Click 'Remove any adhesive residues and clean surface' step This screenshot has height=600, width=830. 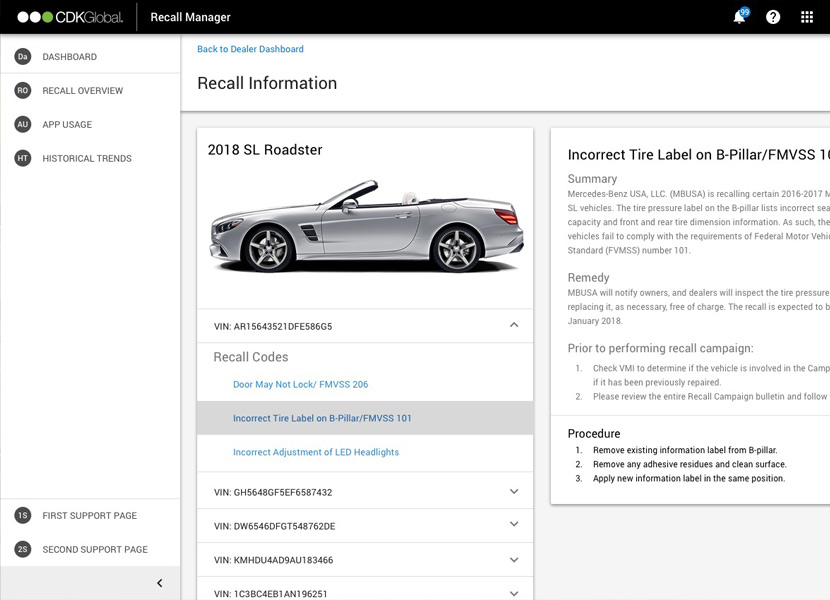point(690,464)
